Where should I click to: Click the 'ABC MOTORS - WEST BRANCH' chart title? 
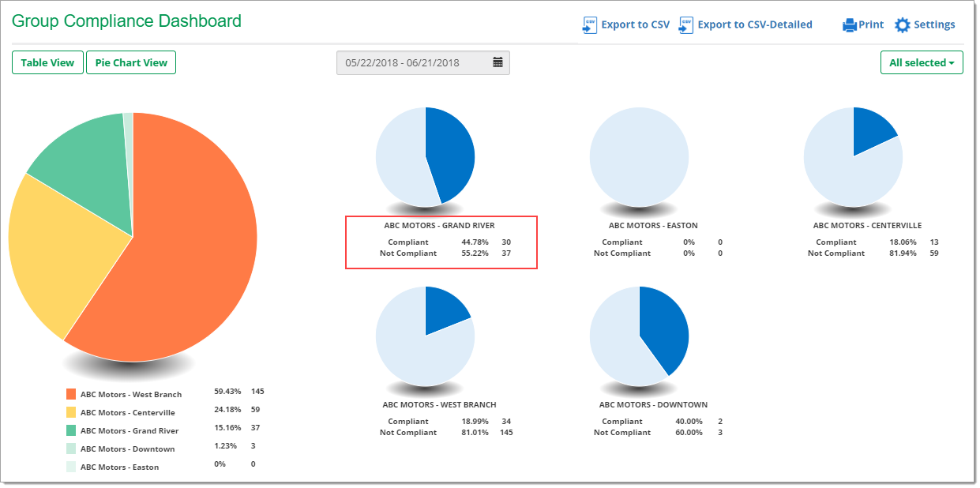[x=439, y=405]
